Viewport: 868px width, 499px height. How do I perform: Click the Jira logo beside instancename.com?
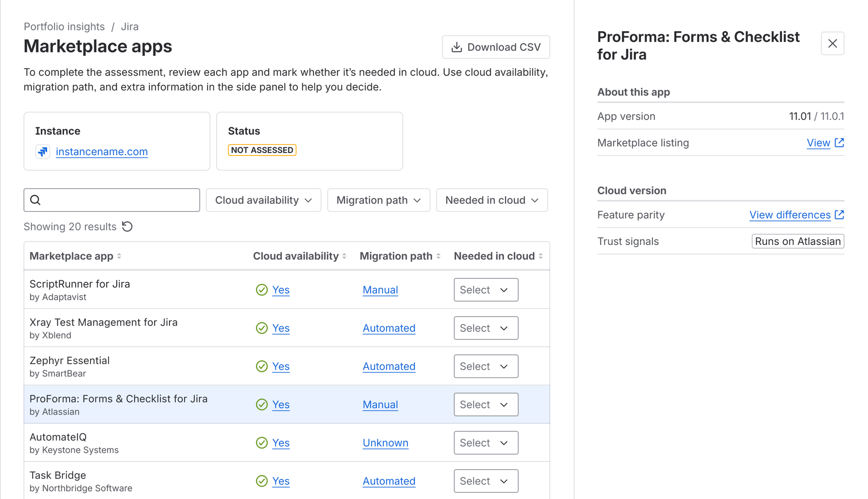coord(42,151)
